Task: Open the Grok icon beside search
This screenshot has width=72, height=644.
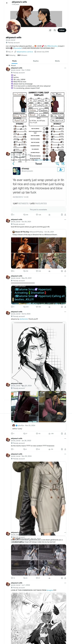Action: click(50, 30)
